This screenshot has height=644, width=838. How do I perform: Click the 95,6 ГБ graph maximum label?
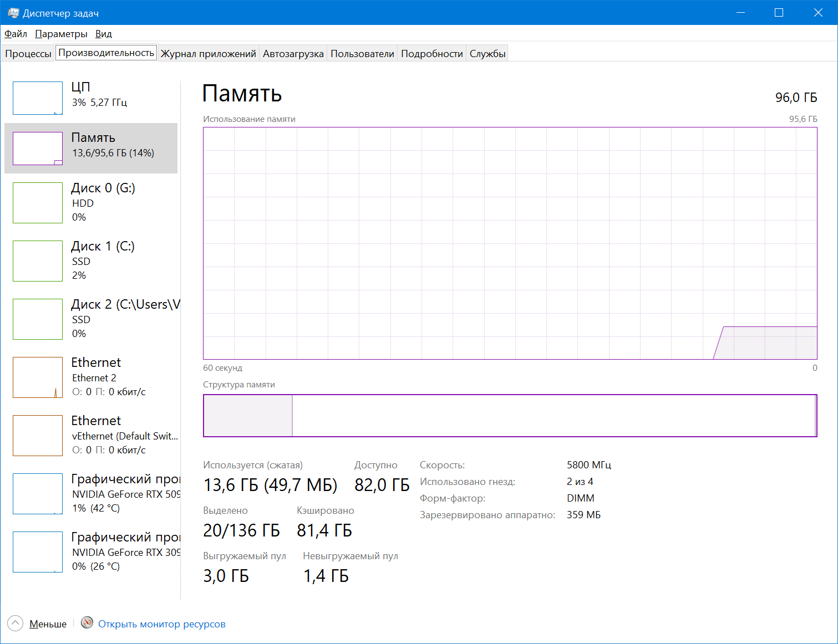[803, 119]
